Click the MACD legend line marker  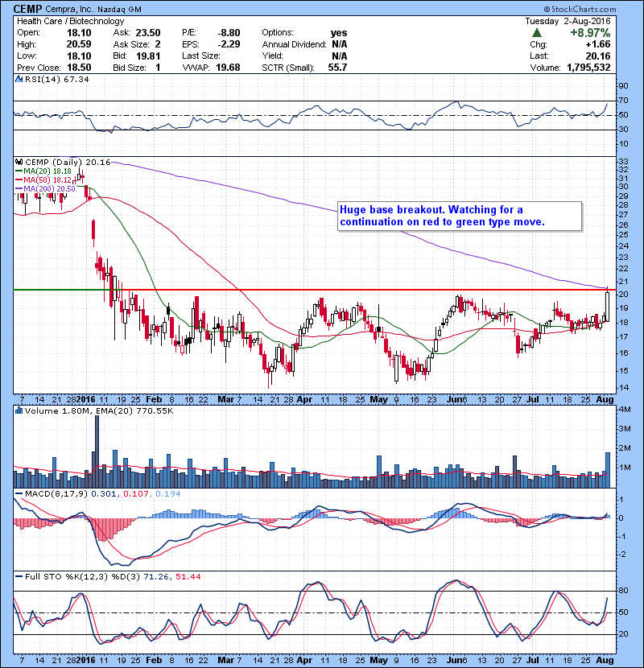pos(19,494)
